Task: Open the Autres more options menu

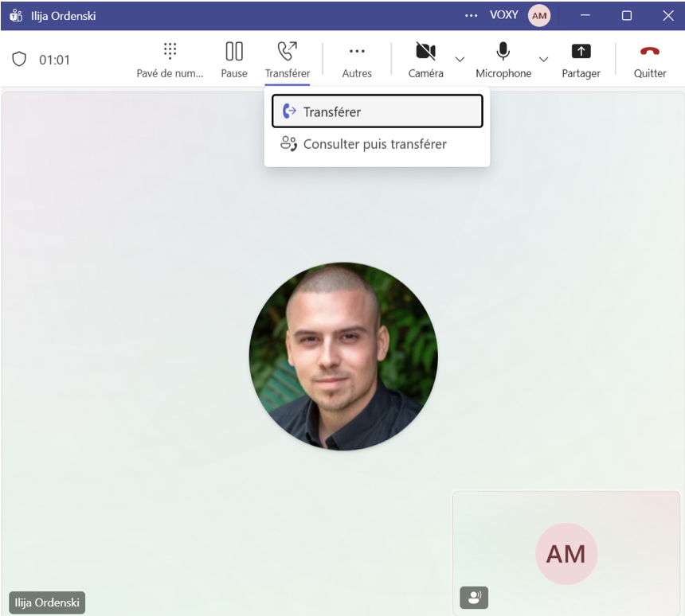Action: pyautogui.click(x=357, y=60)
